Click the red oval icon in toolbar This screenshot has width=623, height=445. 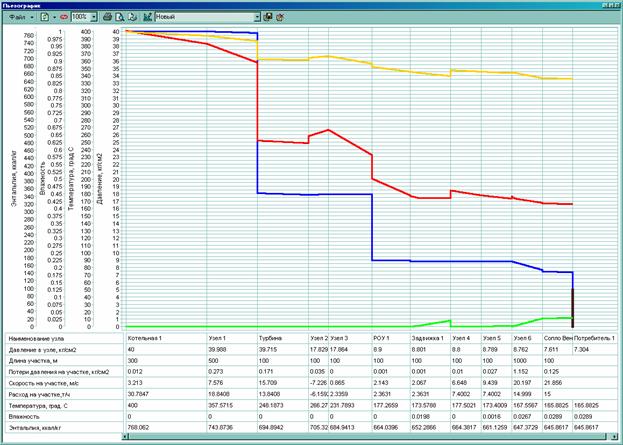(x=65, y=18)
